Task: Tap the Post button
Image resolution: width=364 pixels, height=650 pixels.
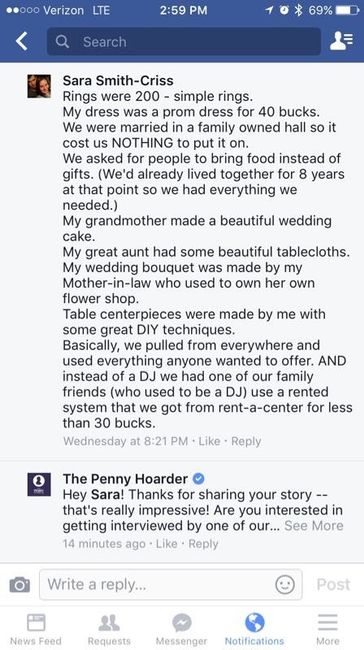Action: [333, 585]
